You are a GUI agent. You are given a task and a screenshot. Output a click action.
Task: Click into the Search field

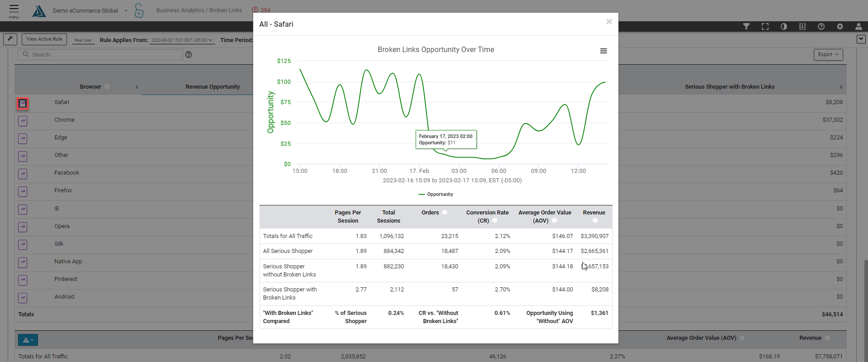100,54
